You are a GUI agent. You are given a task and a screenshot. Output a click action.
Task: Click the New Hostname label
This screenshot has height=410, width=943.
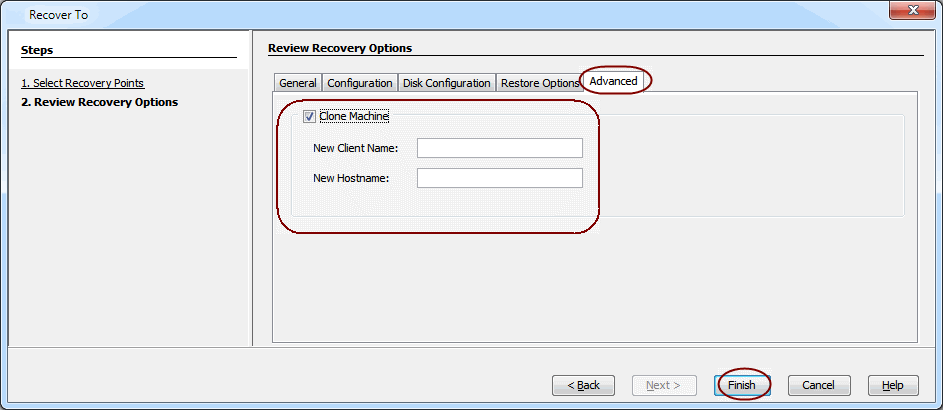click(x=350, y=179)
